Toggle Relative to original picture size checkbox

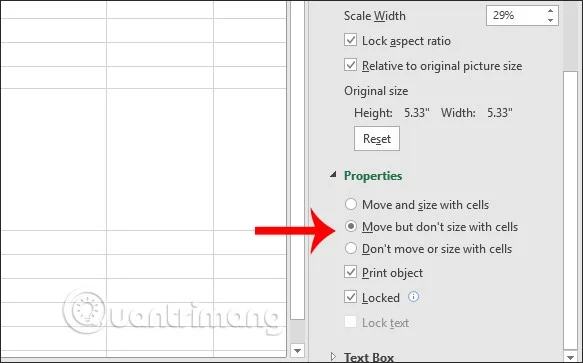(351, 65)
